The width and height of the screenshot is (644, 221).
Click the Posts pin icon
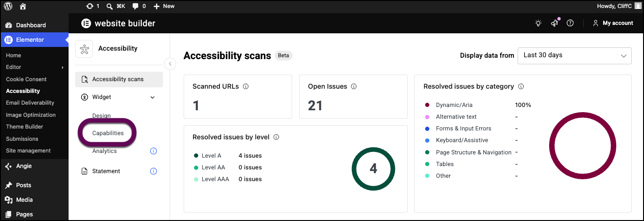[8, 185]
